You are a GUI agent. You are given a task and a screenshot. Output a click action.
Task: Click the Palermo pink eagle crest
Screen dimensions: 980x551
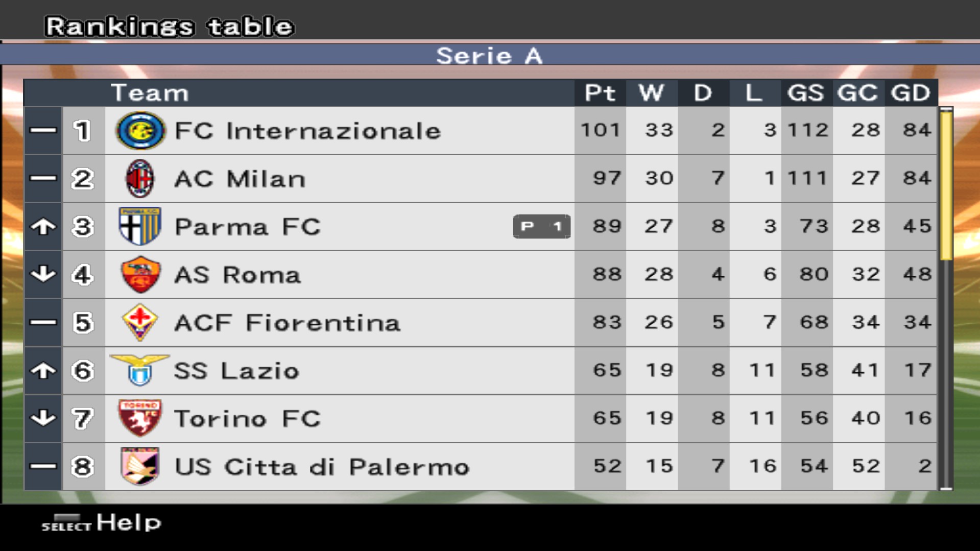pyautogui.click(x=140, y=466)
